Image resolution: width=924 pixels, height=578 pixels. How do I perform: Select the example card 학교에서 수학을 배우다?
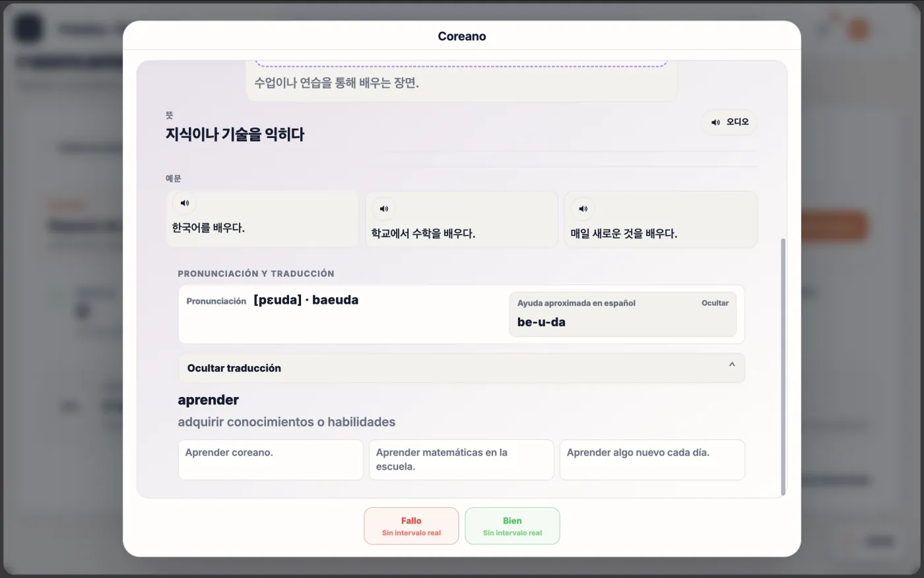(461, 219)
